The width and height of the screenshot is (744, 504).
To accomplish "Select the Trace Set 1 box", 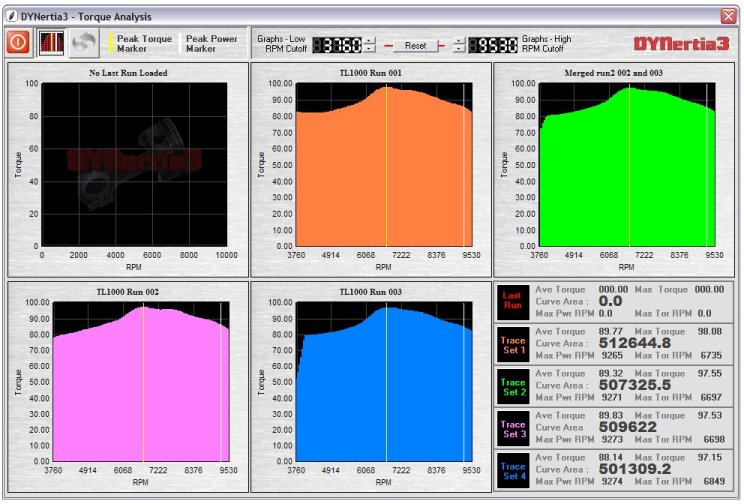I will pyautogui.click(x=513, y=345).
